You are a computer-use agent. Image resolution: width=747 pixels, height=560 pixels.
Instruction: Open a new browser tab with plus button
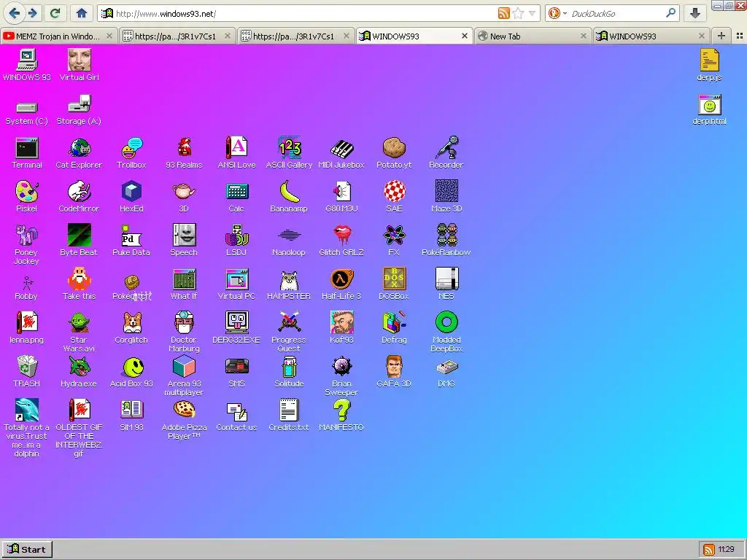tap(721, 36)
